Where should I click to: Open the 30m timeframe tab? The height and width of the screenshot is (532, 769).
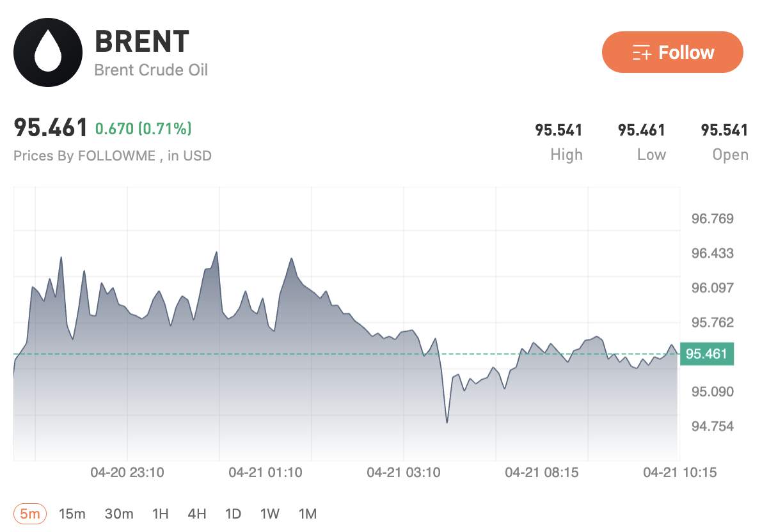(119, 513)
